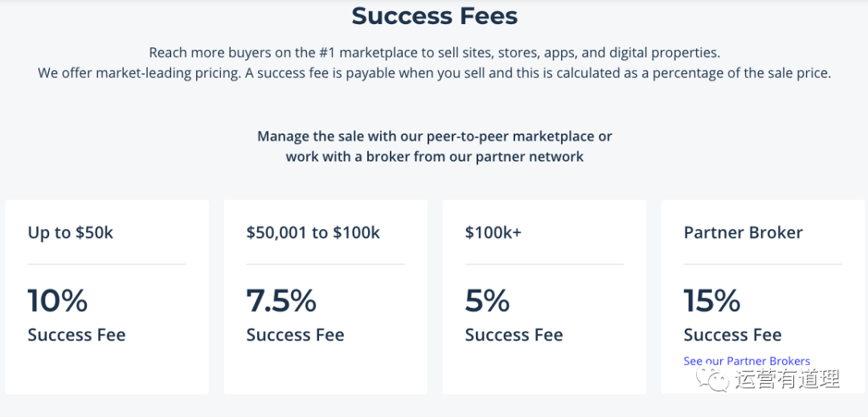This screenshot has height=417, width=868.
Task: Click the Partner Broker card title
Action: coord(743,233)
